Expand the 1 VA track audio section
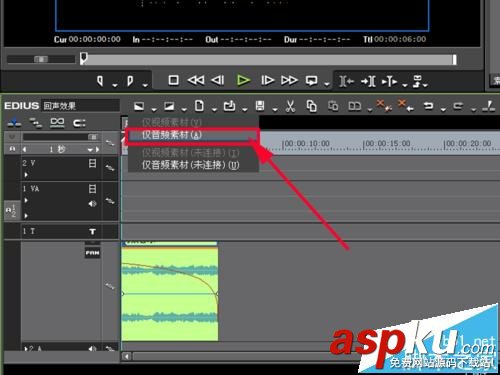The height and width of the screenshot is (375, 500). pyautogui.click(x=26, y=216)
